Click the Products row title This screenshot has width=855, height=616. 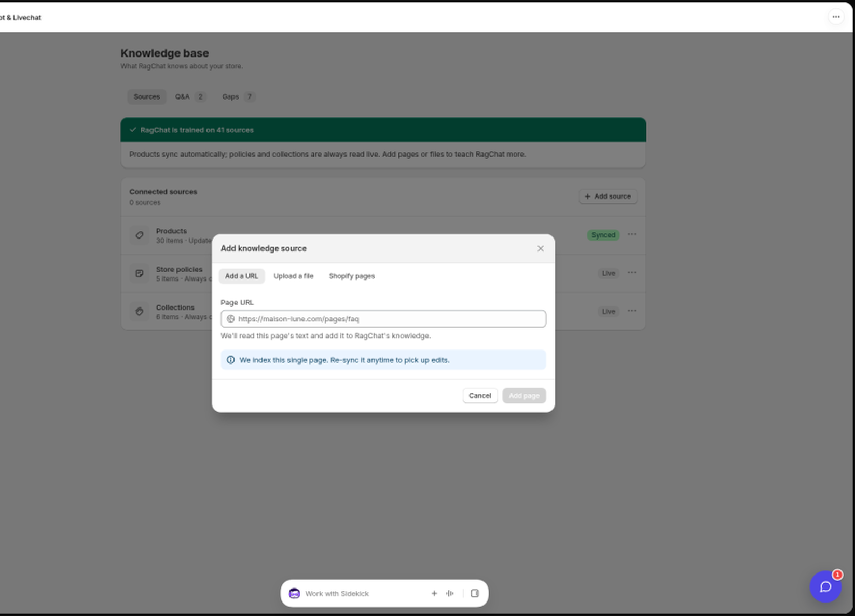coord(171,231)
